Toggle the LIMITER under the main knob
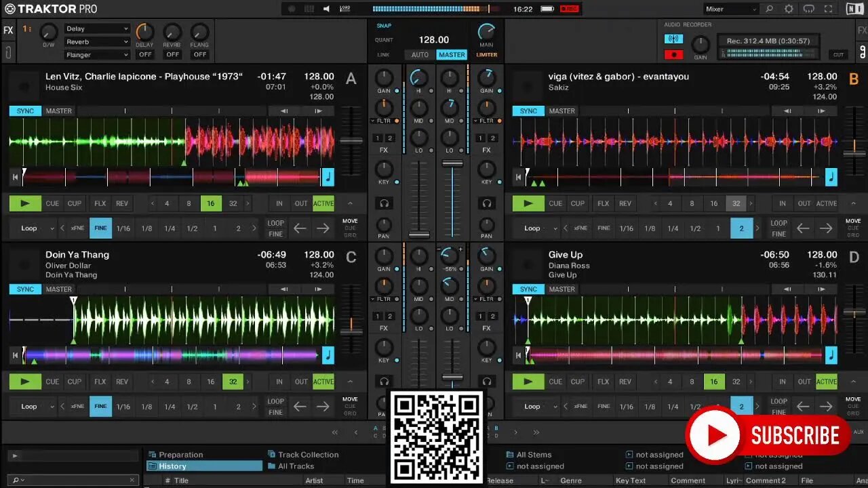This screenshot has width=868, height=488. 486,55
